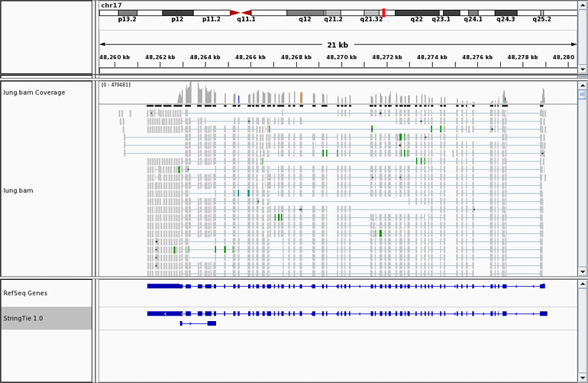Screen dimensions: 588x383
Task: Click the q24.1 cytoband label
Action: coord(473,19)
